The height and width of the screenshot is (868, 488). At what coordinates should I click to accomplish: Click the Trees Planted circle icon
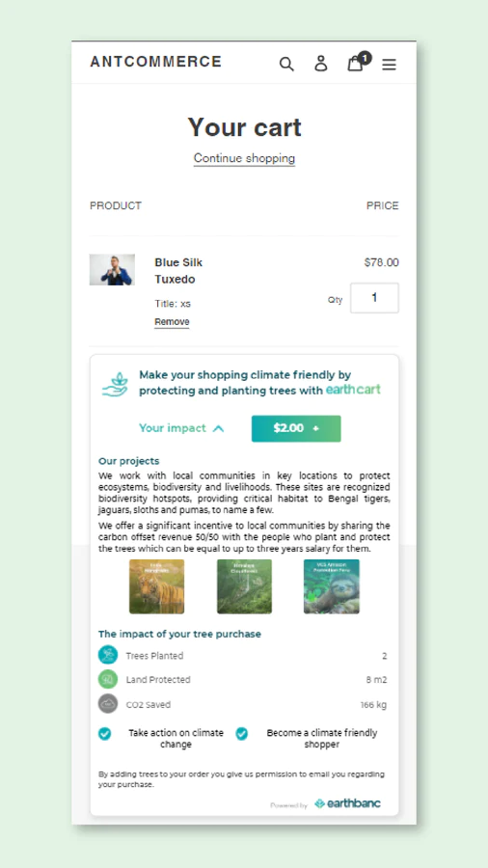coord(108,655)
